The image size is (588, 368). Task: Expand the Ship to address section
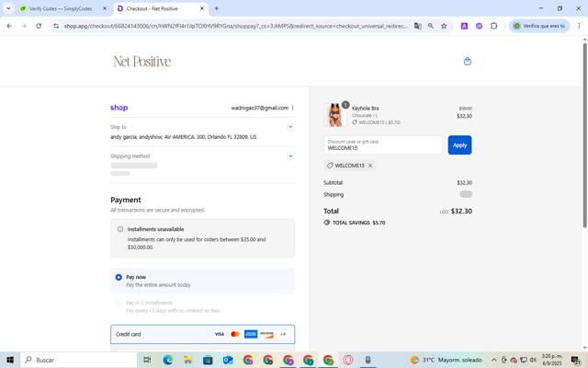290,127
